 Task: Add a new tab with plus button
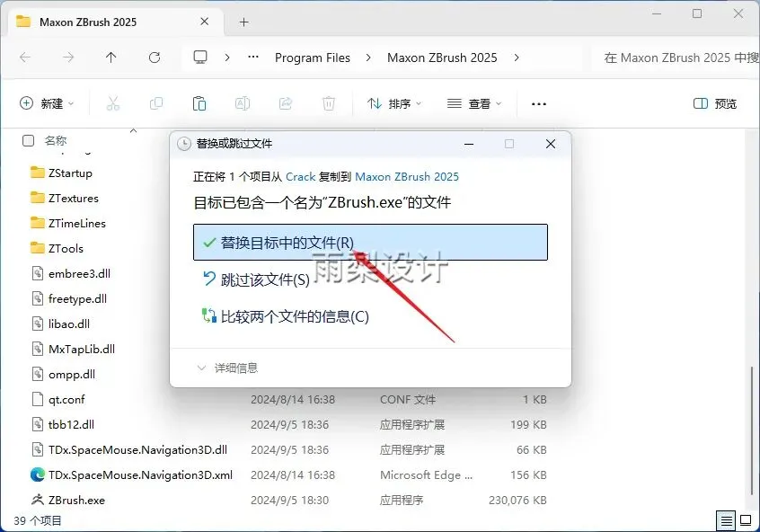243,22
